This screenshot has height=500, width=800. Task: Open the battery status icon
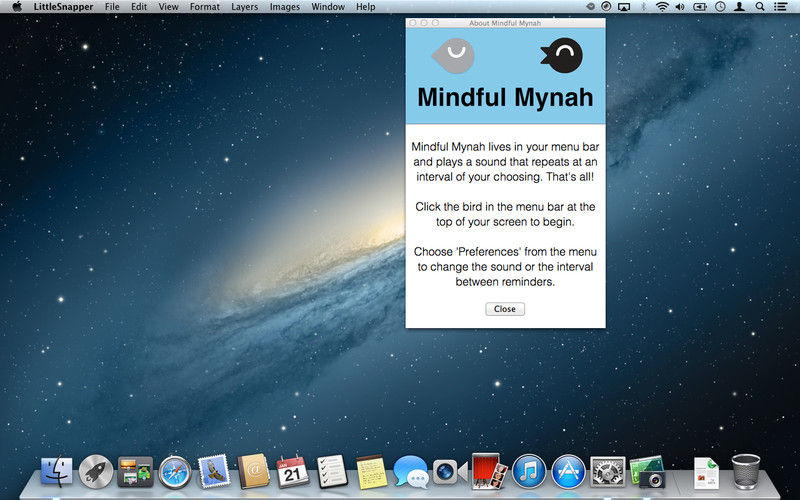699,7
